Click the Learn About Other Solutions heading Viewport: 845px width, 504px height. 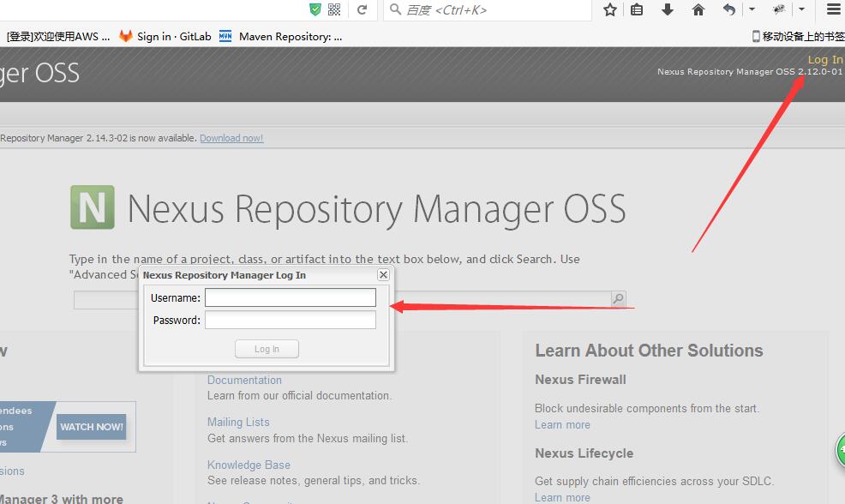(x=649, y=351)
